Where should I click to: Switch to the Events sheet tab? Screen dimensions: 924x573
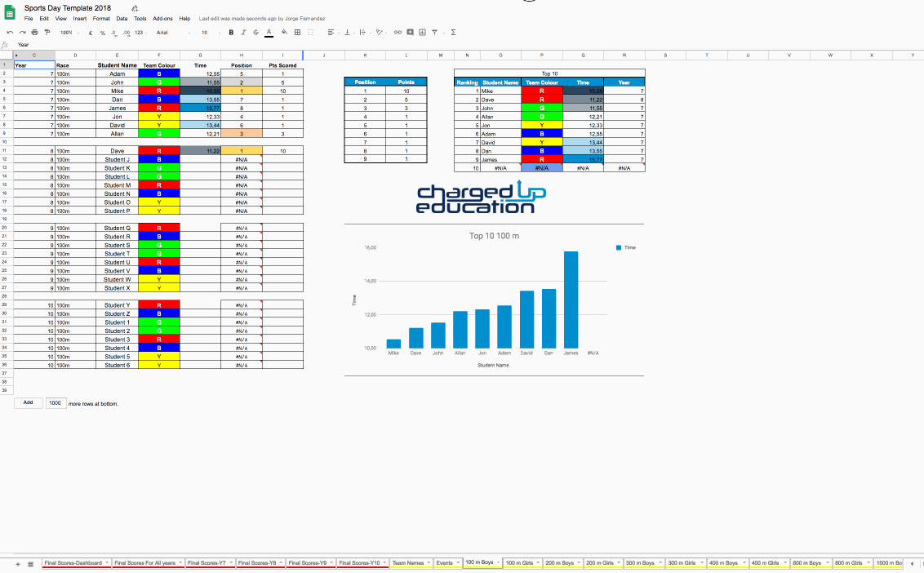[x=447, y=563]
